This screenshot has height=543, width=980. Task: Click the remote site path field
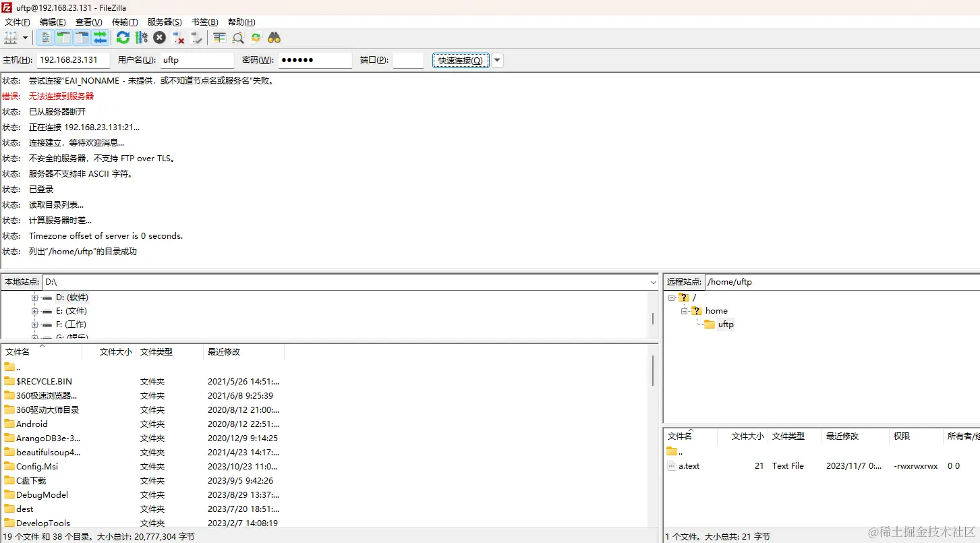click(842, 282)
